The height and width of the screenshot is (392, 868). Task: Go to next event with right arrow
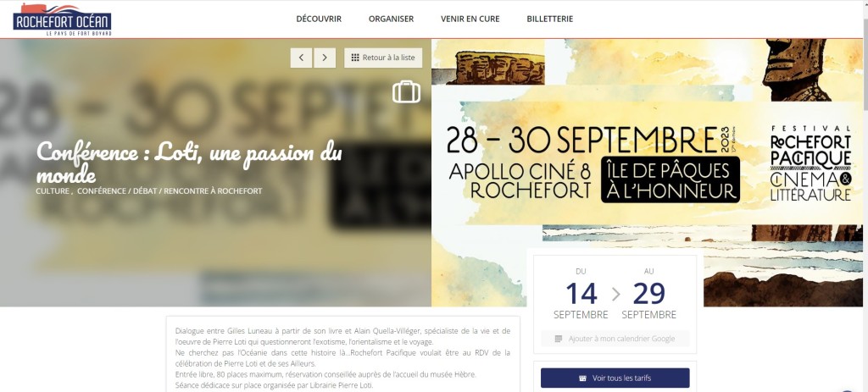pyautogui.click(x=325, y=58)
